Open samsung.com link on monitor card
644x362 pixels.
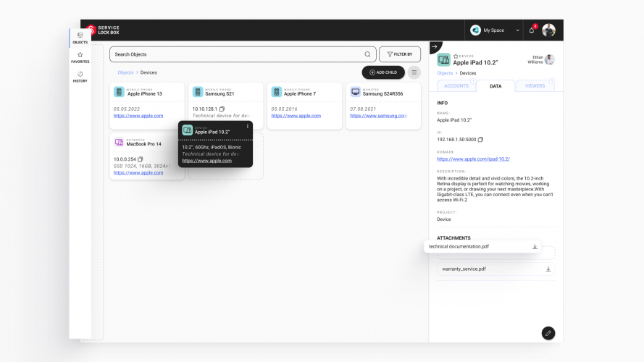click(x=378, y=116)
